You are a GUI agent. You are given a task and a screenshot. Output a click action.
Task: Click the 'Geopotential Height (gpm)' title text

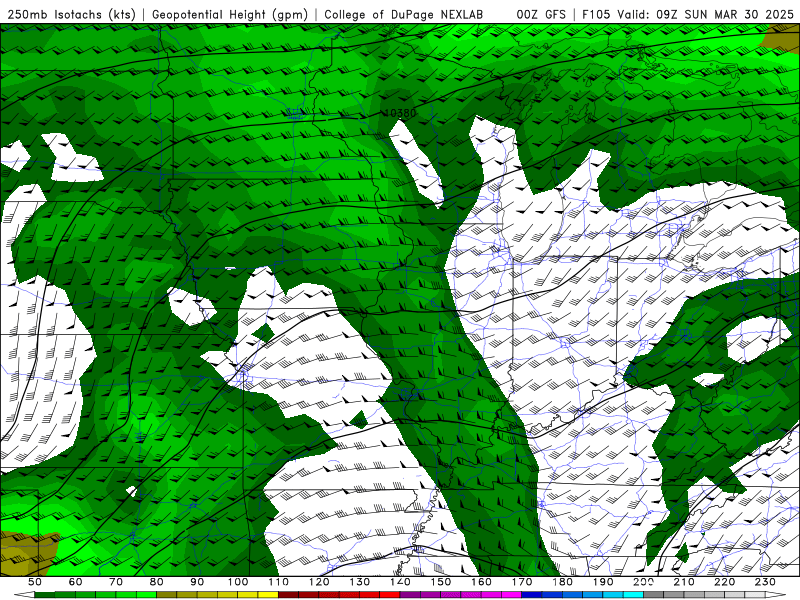coord(230,15)
